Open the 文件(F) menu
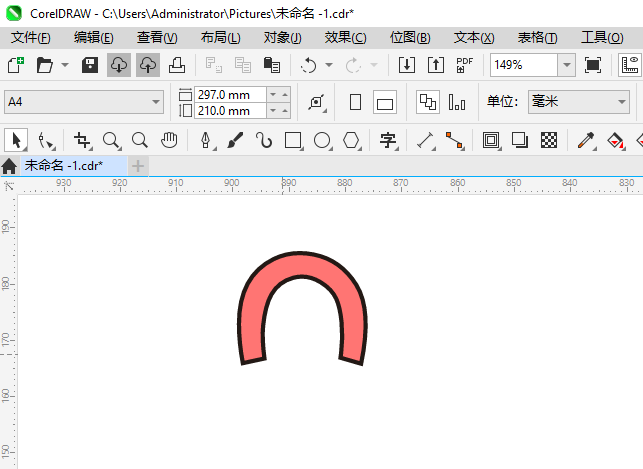This screenshot has height=469, width=643. 31,38
